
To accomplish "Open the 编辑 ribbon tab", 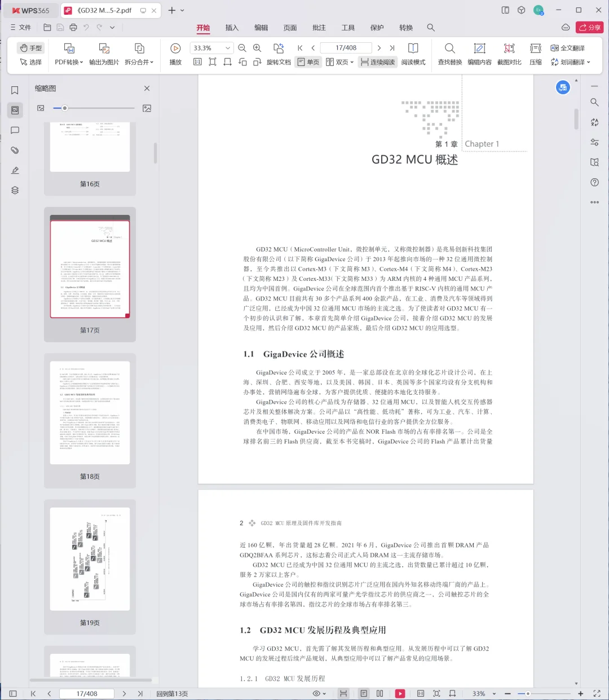I will pos(261,28).
